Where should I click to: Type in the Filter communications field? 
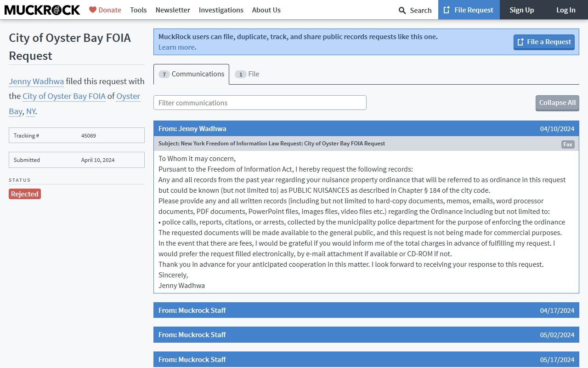260,103
